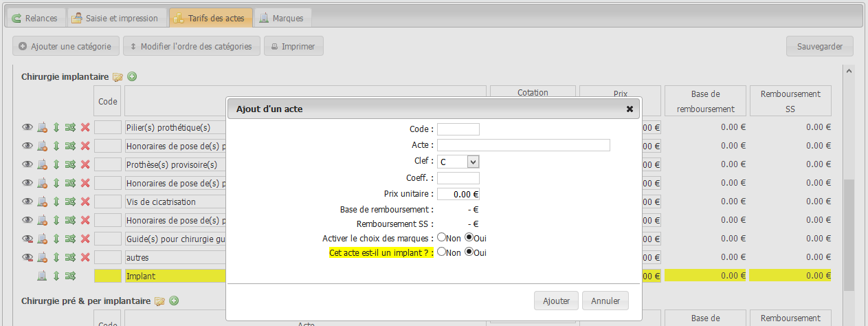Select the Tarifs des actes tab

(211, 18)
